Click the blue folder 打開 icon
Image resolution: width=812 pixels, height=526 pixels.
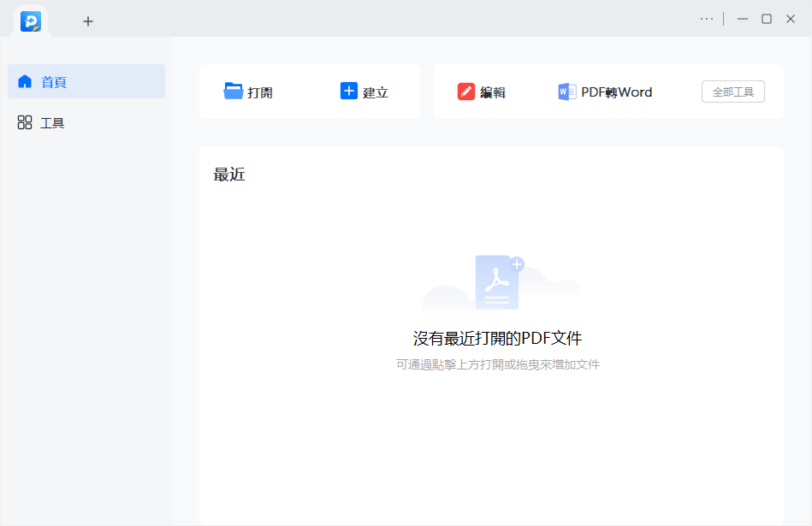coord(233,91)
